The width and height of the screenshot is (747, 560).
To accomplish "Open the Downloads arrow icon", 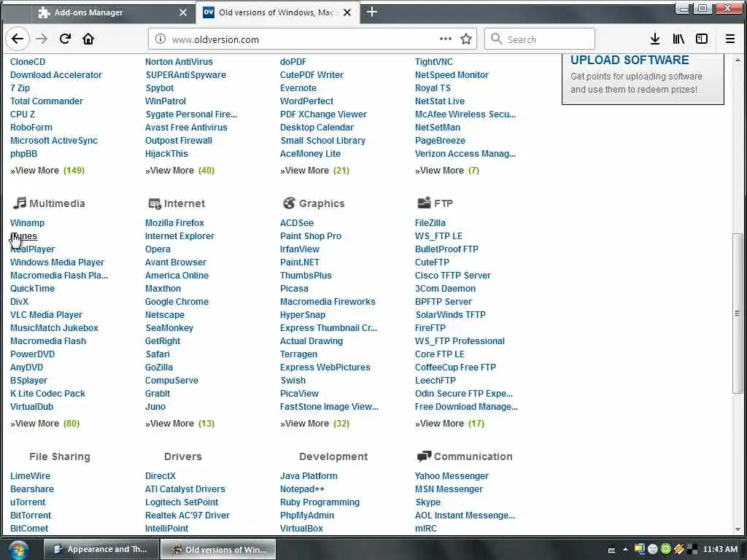I will [x=655, y=39].
